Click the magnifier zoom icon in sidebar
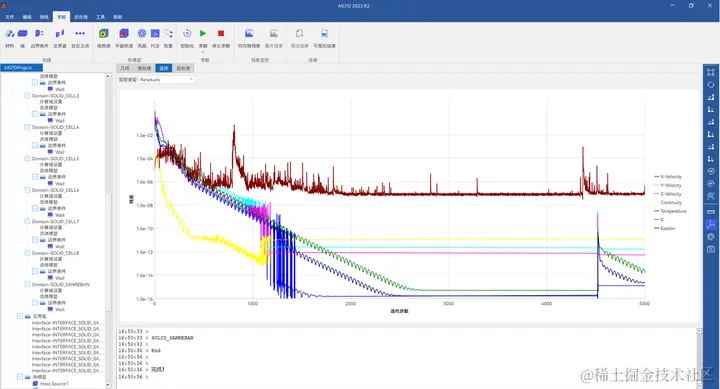This screenshot has width=720, height=389. pos(711,196)
